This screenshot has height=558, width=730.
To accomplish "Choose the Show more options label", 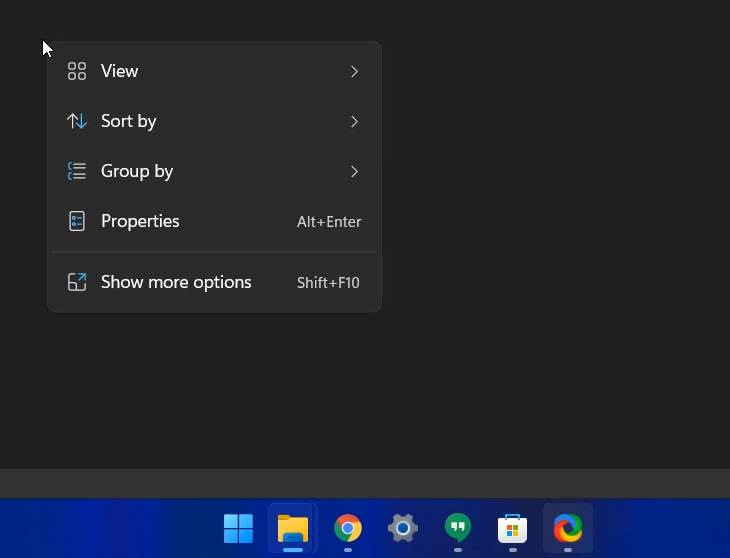I will pyautogui.click(x=176, y=282).
